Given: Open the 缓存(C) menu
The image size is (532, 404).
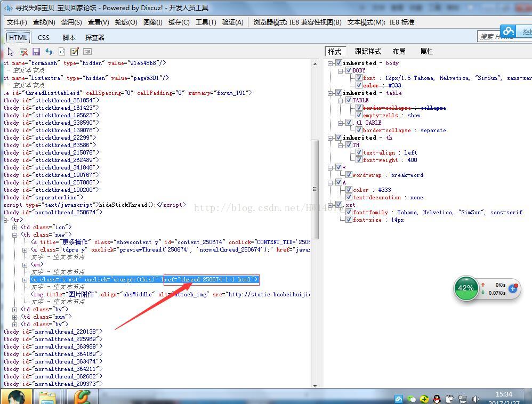Looking at the screenshot, I should point(179,22).
